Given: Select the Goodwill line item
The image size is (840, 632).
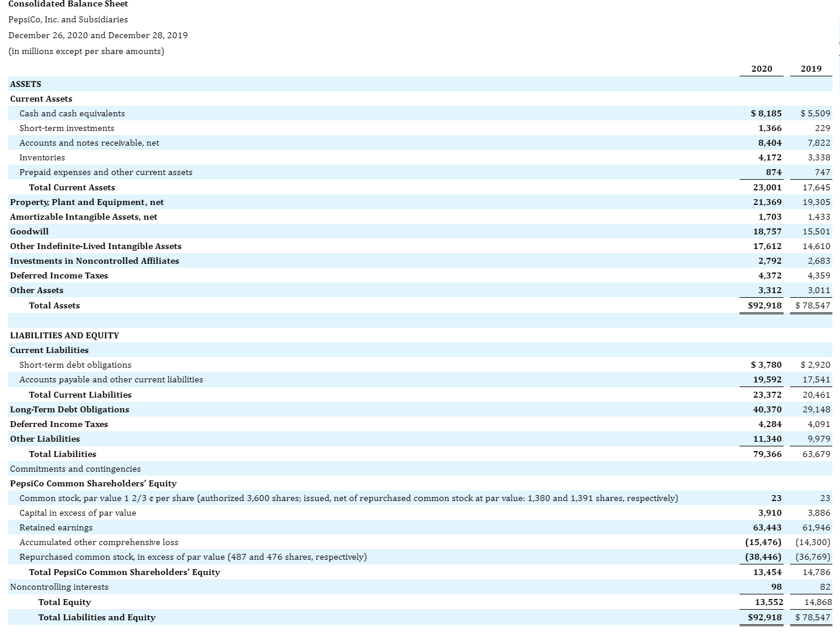Looking at the screenshot, I should [29, 231].
